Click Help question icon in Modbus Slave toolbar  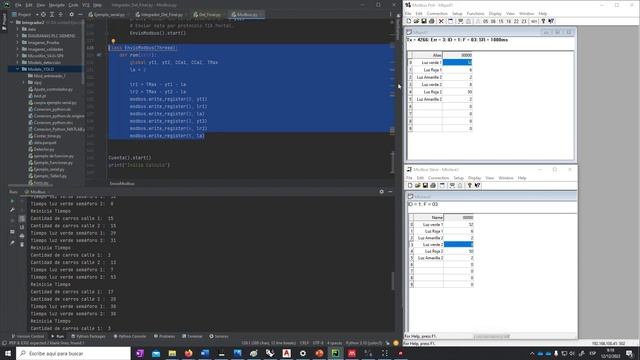(x=469, y=185)
